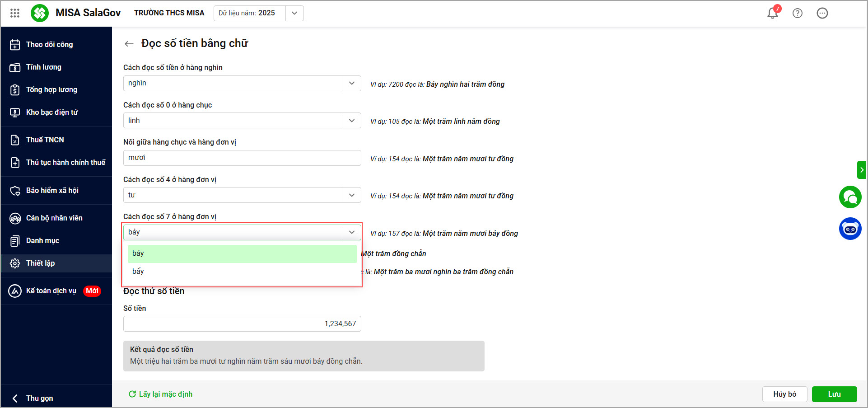The width and height of the screenshot is (868, 408).
Task: Click example text 'Một trăm linh năm đồng'
Action: point(461,122)
